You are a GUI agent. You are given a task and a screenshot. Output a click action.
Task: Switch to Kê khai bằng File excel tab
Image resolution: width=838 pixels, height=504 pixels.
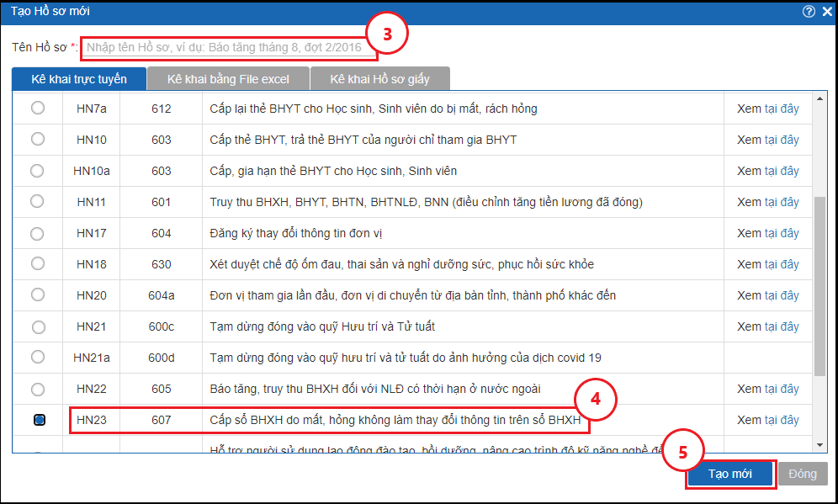(228, 79)
